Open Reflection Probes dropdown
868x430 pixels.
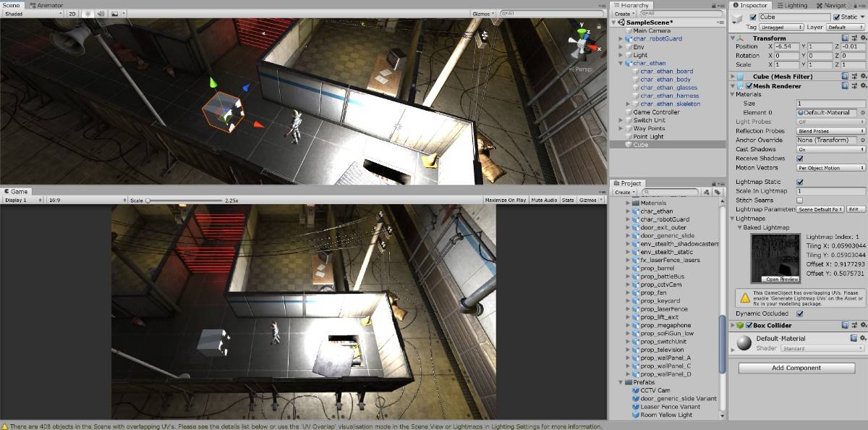point(831,131)
